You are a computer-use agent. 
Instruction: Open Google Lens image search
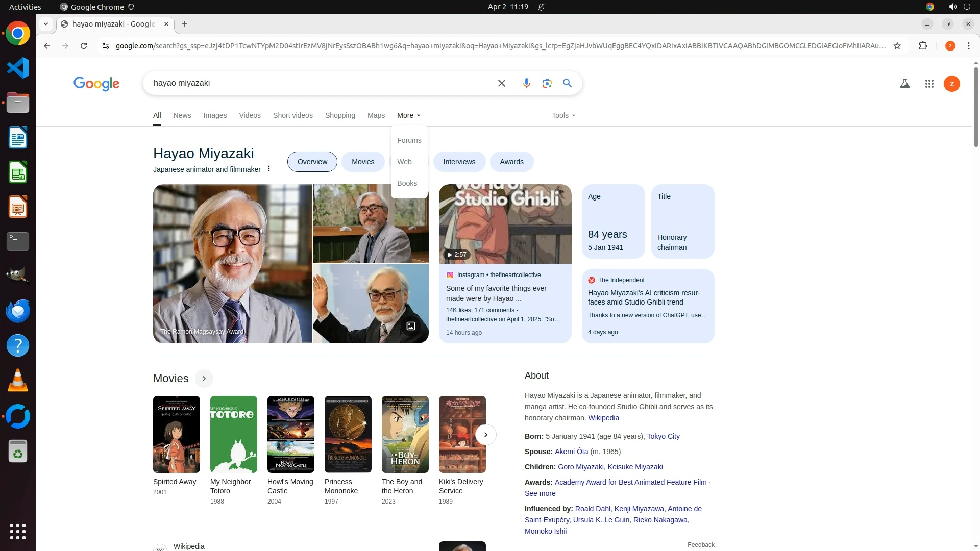click(547, 83)
